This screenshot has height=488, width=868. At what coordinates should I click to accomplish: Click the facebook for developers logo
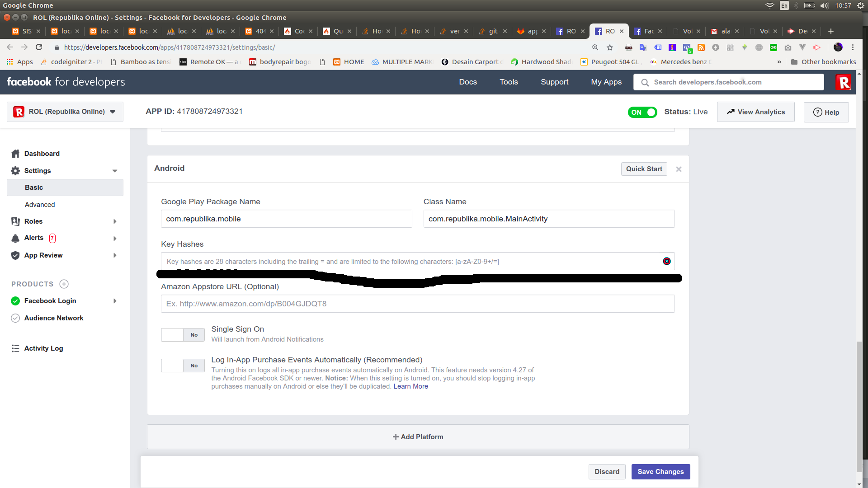[x=66, y=82]
